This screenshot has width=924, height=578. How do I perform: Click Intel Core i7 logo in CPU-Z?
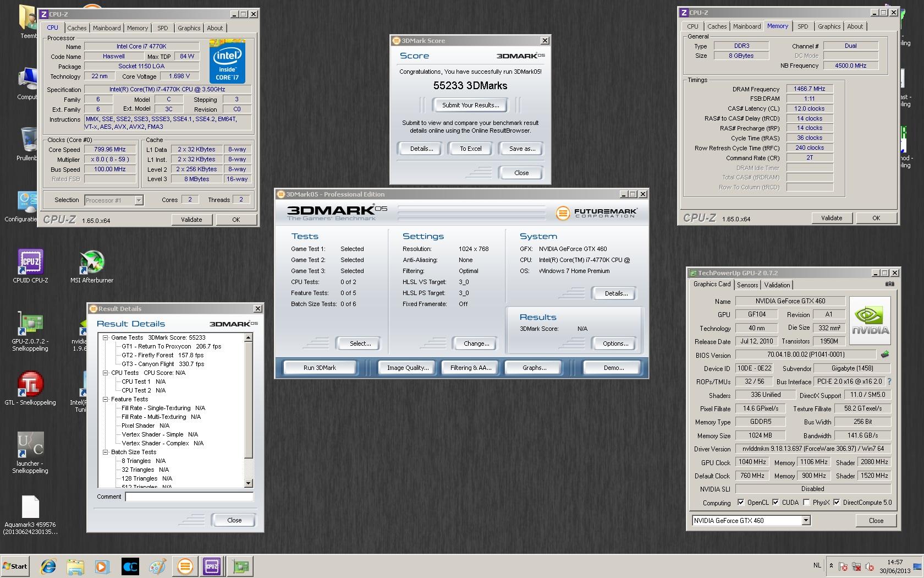click(227, 62)
